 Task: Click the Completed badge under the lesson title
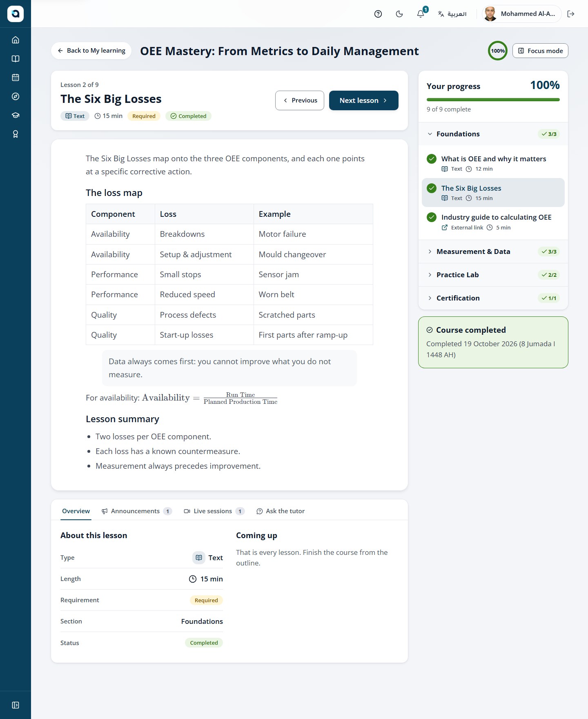188,116
